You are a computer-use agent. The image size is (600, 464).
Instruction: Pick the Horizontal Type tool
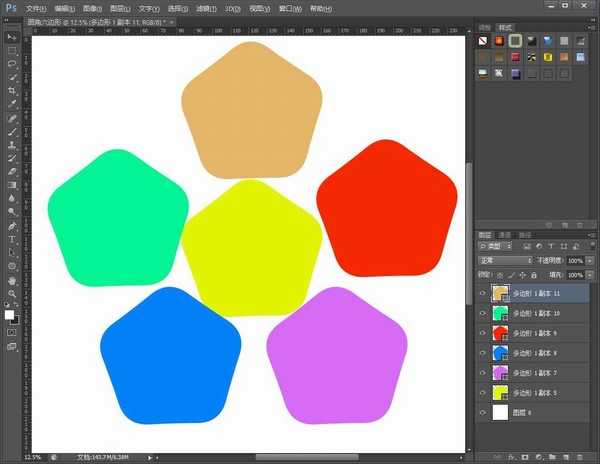click(x=12, y=240)
